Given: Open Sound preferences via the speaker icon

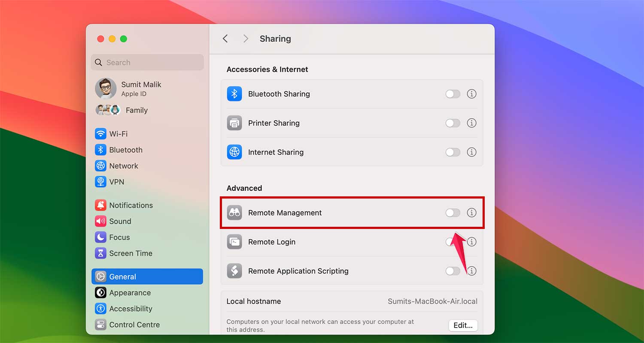Looking at the screenshot, I should click(x=100, y=221).
